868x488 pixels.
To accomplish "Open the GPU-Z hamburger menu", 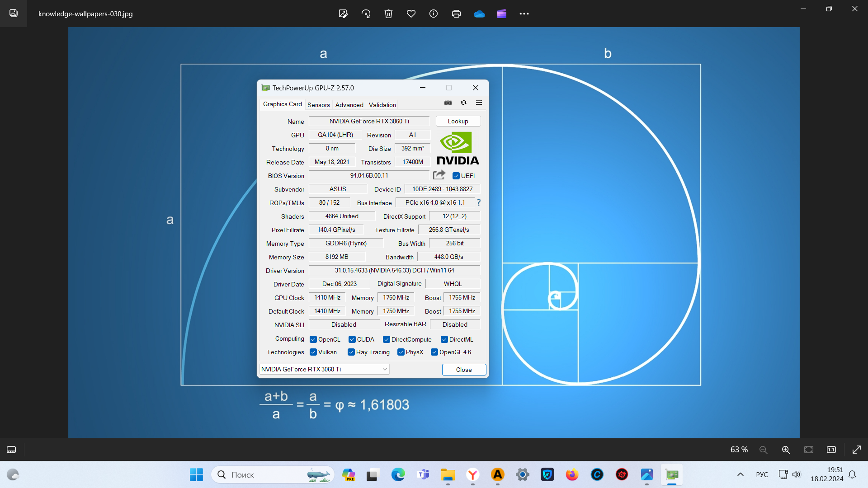I will point(479,103).
